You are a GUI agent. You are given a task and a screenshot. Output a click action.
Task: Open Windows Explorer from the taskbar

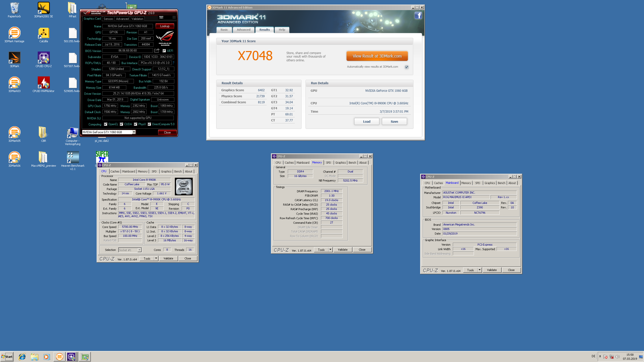[34, 357]
